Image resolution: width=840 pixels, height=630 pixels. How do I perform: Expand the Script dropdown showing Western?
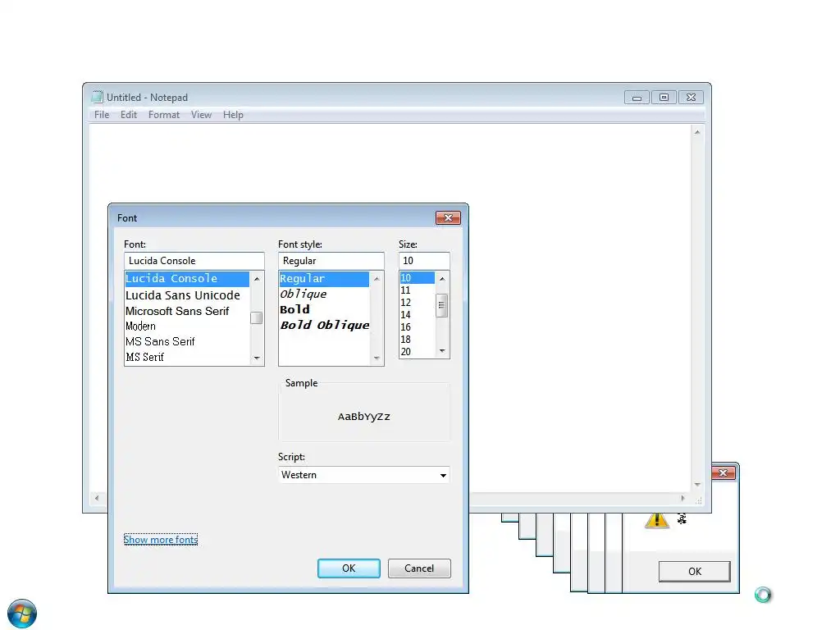point(363,475)
